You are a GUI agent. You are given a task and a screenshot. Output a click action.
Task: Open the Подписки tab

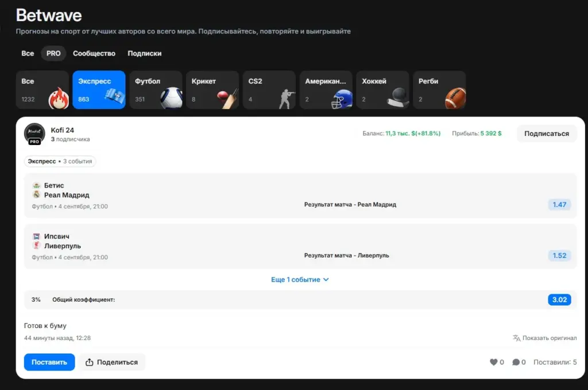pyautogui.click(x=144, y=53)
